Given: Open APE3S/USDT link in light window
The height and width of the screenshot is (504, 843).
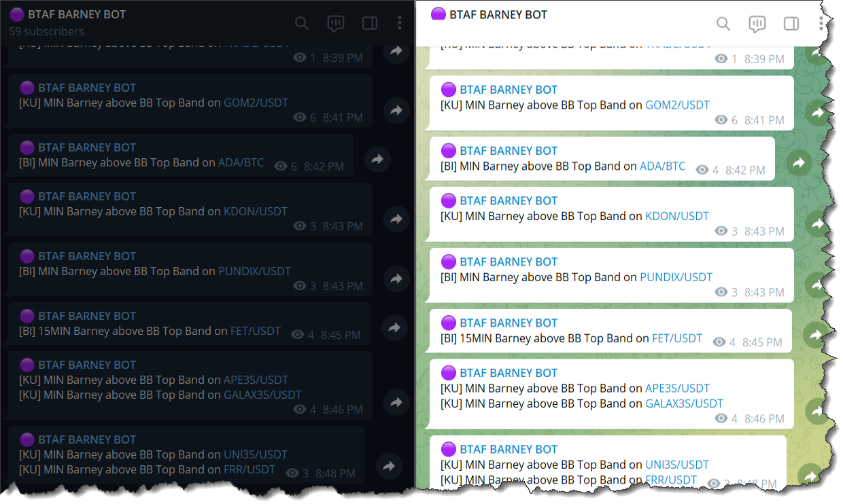Looking at the screenshot, I should tap(677, 389).
